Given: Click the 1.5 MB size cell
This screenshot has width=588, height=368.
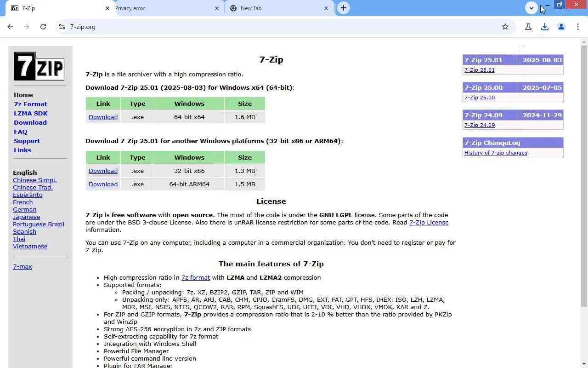Looking at the screenshot, I should [245, 184].
